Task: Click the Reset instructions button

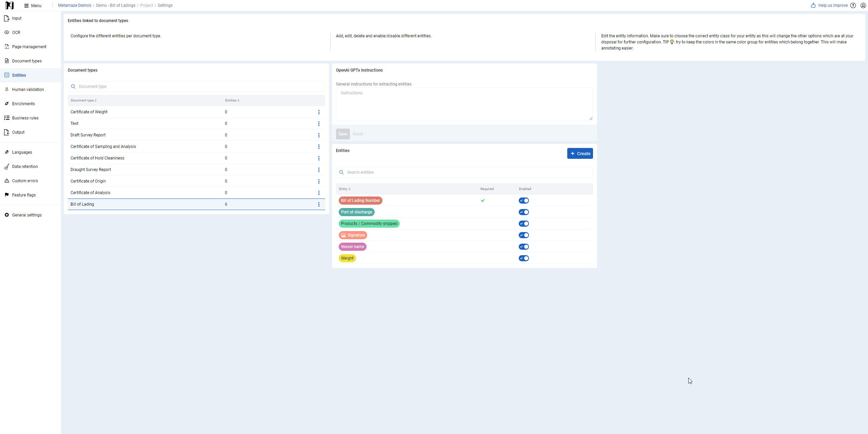Action: click(358, 134)
